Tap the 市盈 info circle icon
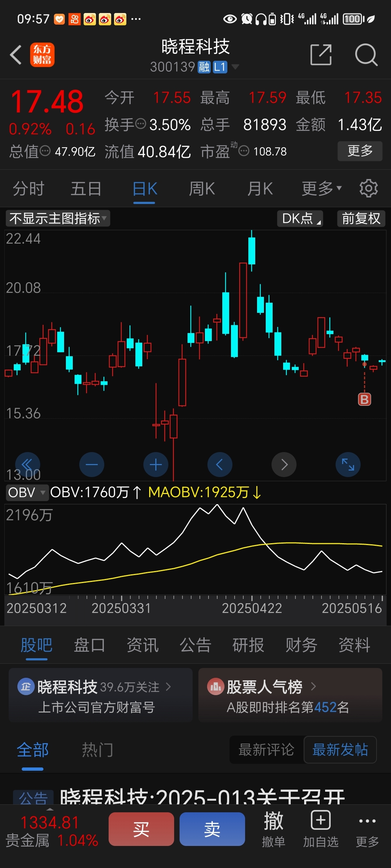This screenshot has height=868, width=391. click(x=244, y=151)
